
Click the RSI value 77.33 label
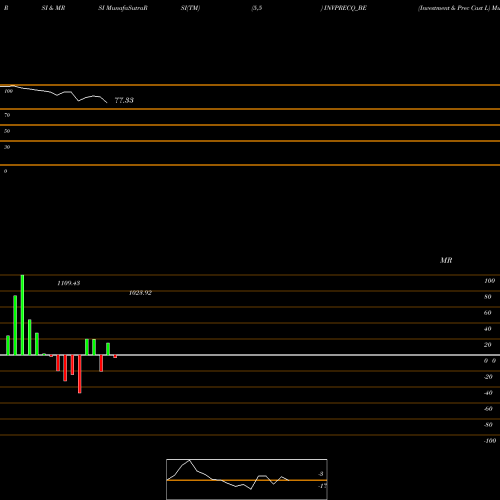(124, 100)
